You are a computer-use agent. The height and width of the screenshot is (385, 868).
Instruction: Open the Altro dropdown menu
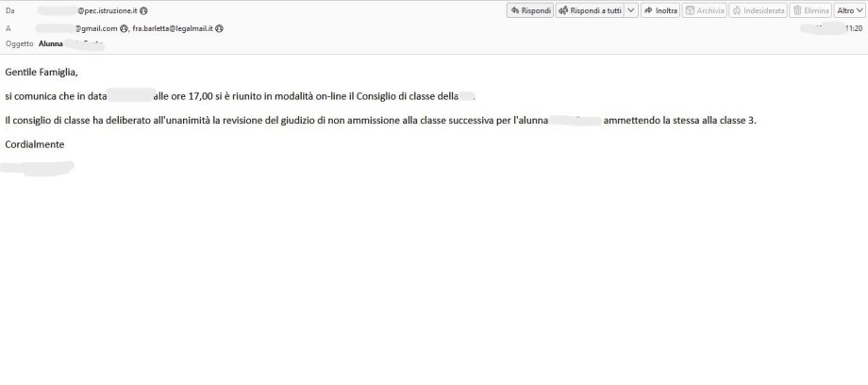pyautogui.click(x=849, y=10)
